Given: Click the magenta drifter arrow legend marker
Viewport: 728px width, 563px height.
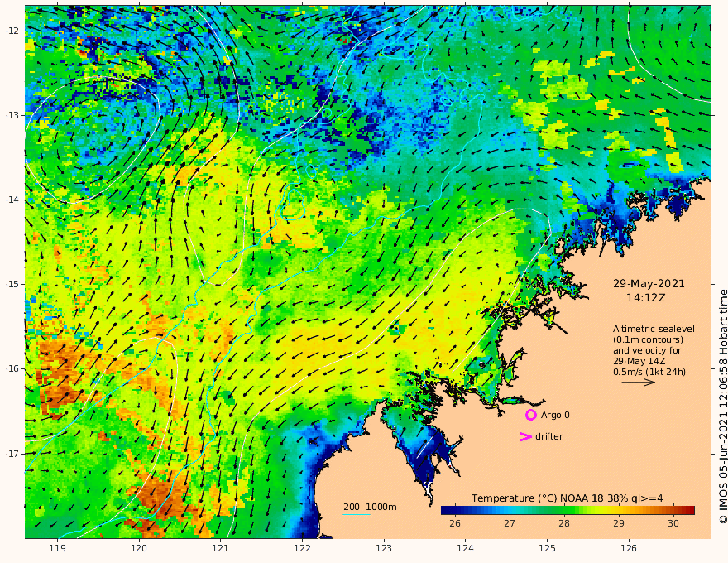Looking at the screenshot, I should [x=525, y=436].
